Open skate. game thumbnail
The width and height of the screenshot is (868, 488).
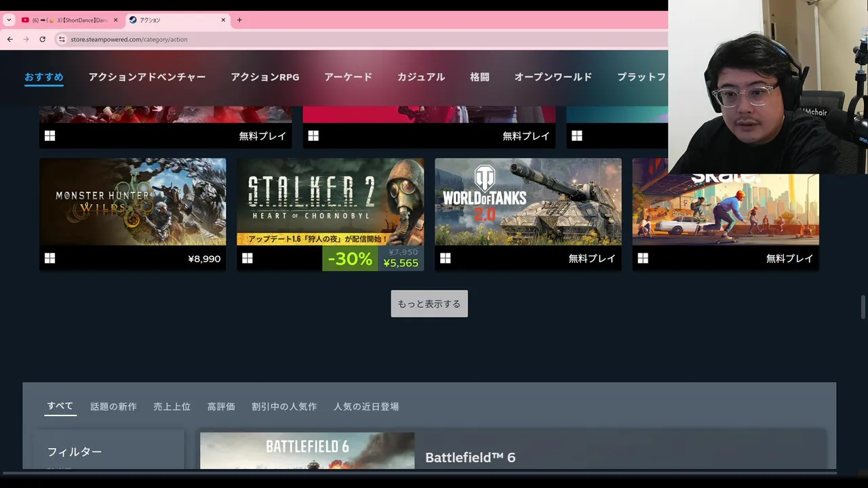click(x=726, y=209)
